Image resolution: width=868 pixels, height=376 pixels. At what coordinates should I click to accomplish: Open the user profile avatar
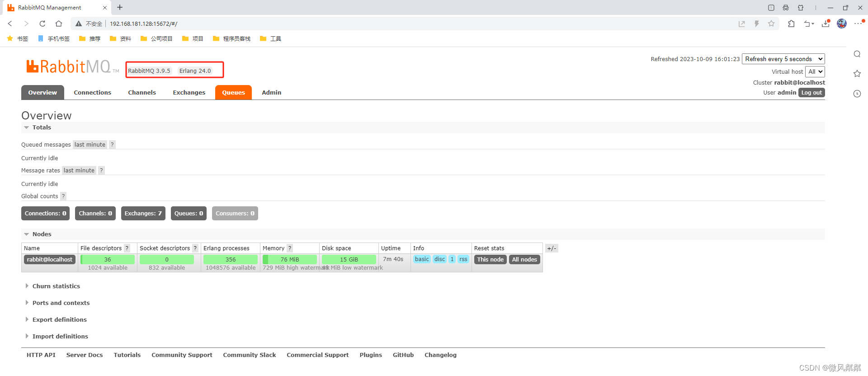point(842,24)
